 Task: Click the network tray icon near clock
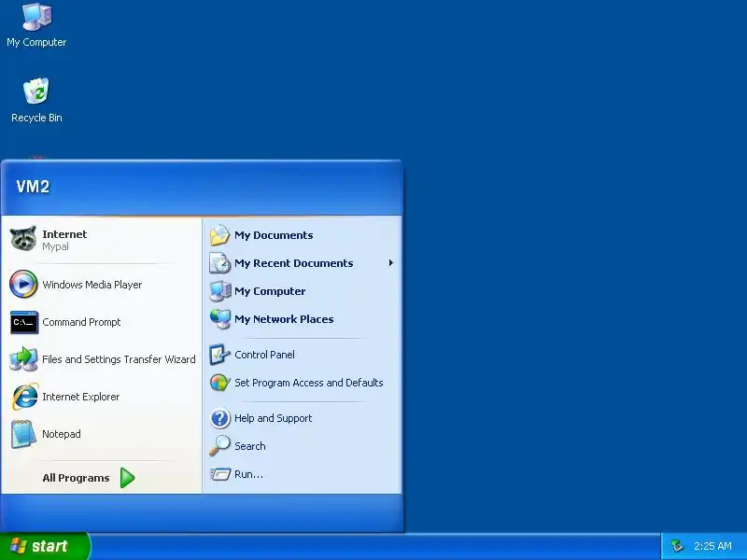[677, 546]
